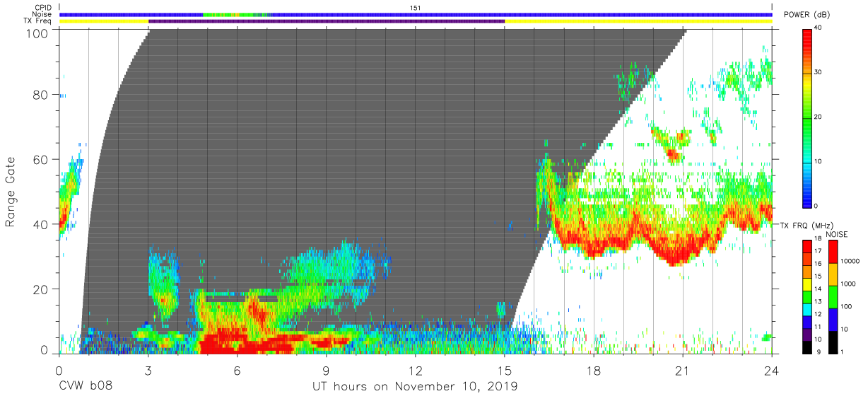Click the 14 label on TX FRQ legend

coord(818,289)
